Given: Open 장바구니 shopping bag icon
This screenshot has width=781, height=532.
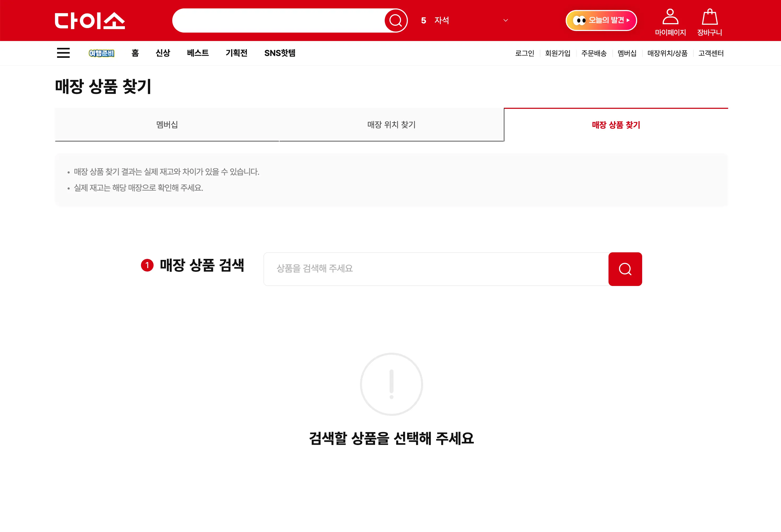Looking at the screenshot, I should [x=709, y=22].
